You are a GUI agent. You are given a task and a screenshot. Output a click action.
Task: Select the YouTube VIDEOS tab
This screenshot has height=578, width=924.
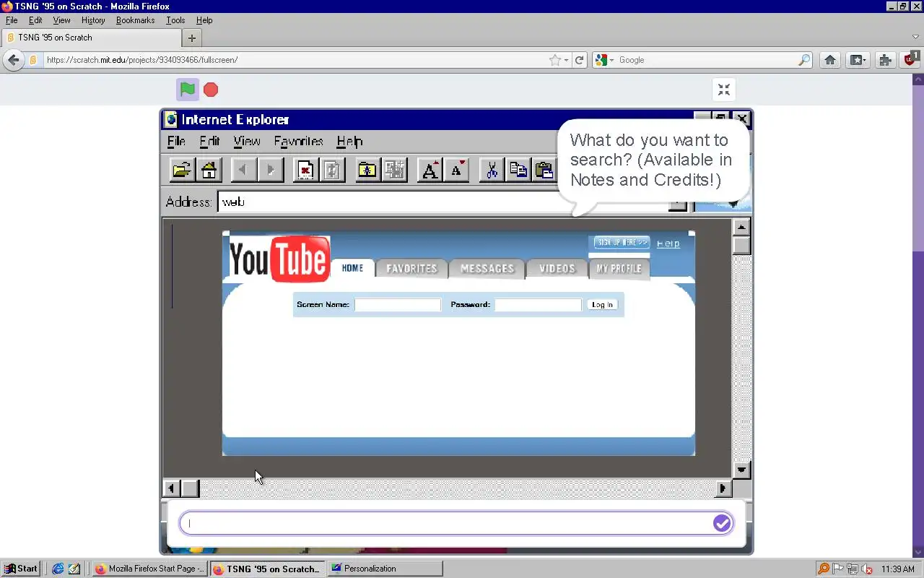pos(557,268)
